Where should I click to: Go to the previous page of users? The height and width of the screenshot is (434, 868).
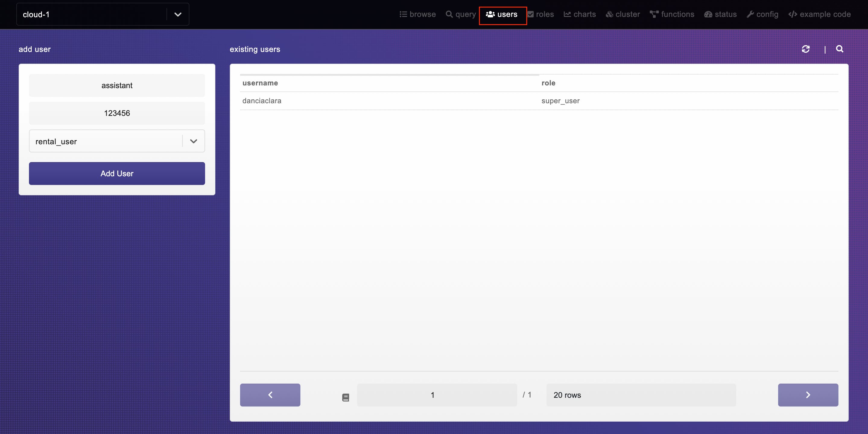click(x=270, y=395)
